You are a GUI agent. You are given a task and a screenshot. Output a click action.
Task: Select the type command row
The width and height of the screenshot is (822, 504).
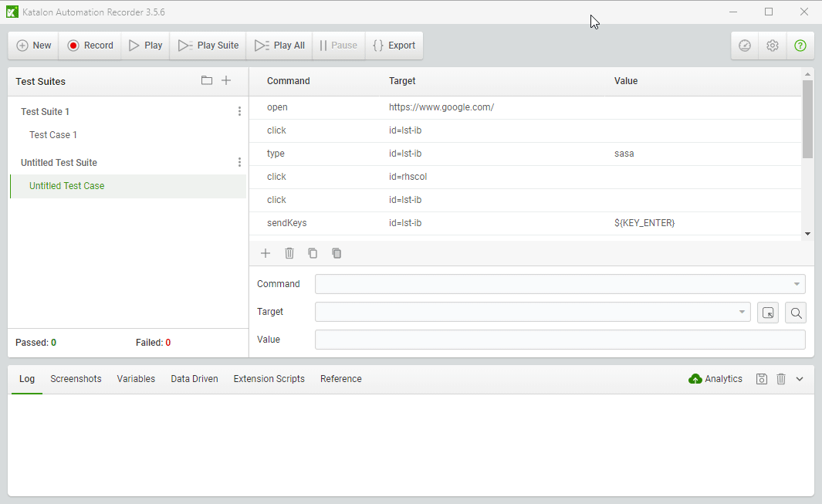tap(525, 154)
